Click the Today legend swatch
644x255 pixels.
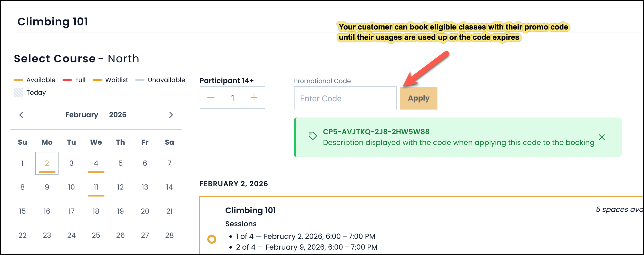[x=18, y=93]
